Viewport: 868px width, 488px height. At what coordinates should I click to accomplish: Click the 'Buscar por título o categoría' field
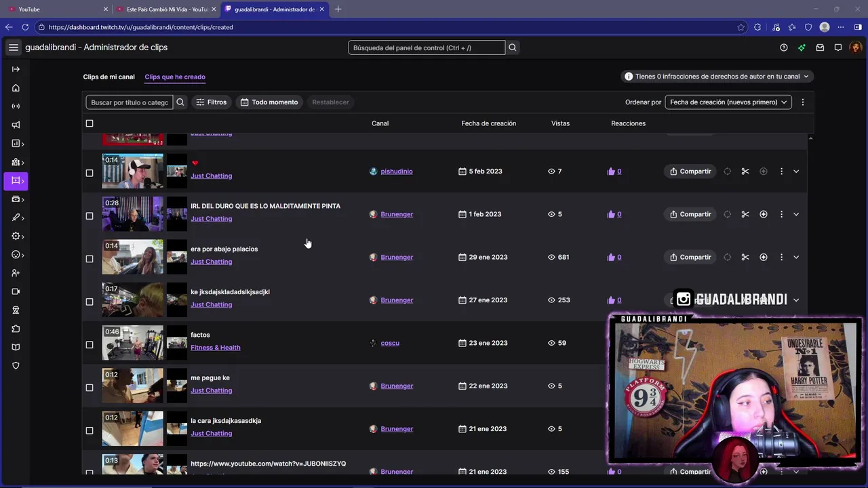click(x=130, y=102)
